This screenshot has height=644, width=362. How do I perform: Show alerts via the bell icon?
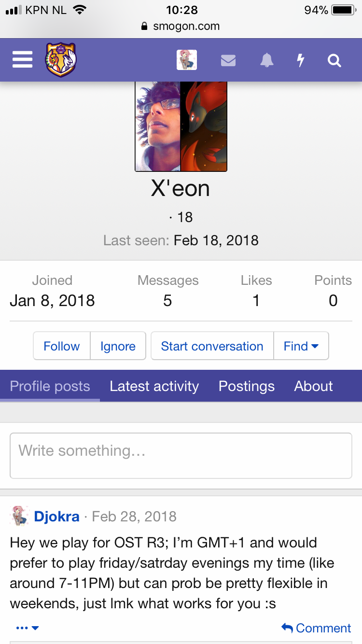[x=266, y=60]
